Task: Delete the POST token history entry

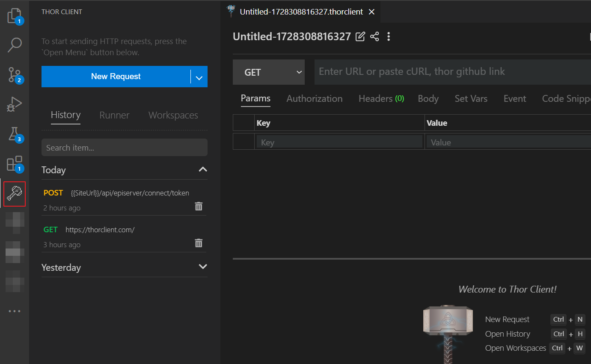Action: [199, 206]
